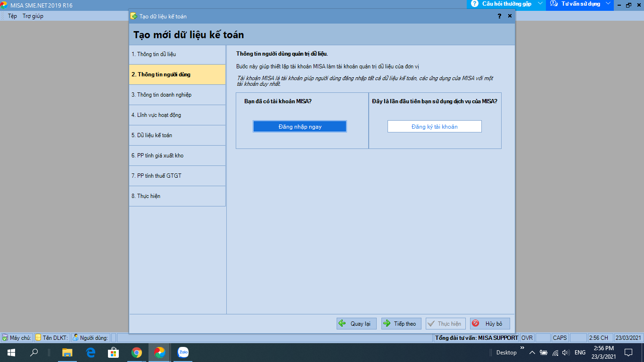Screen dimensions: 644x362
Task: Click the CAPS indicator in status bar
Action: (x=560, y=337)
